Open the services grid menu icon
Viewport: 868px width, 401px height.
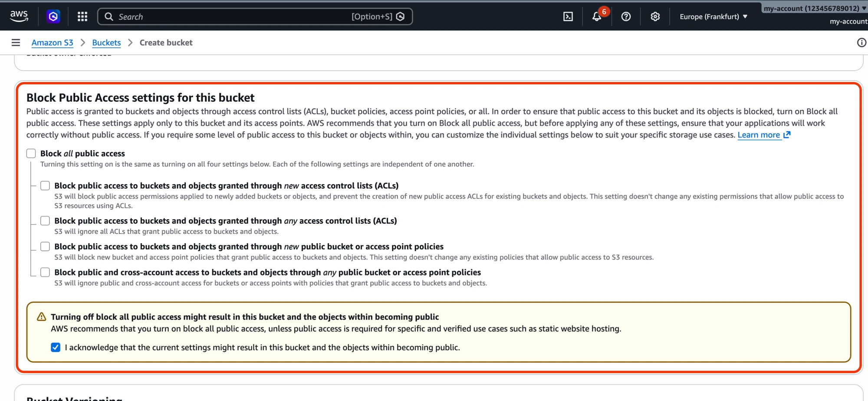click(82, 16)
